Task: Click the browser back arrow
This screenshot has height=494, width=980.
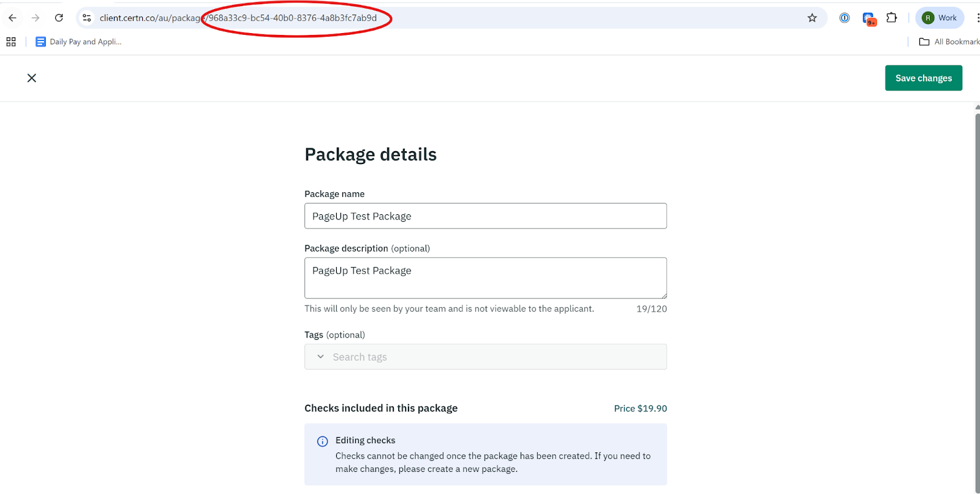Action: pos(12,18)
